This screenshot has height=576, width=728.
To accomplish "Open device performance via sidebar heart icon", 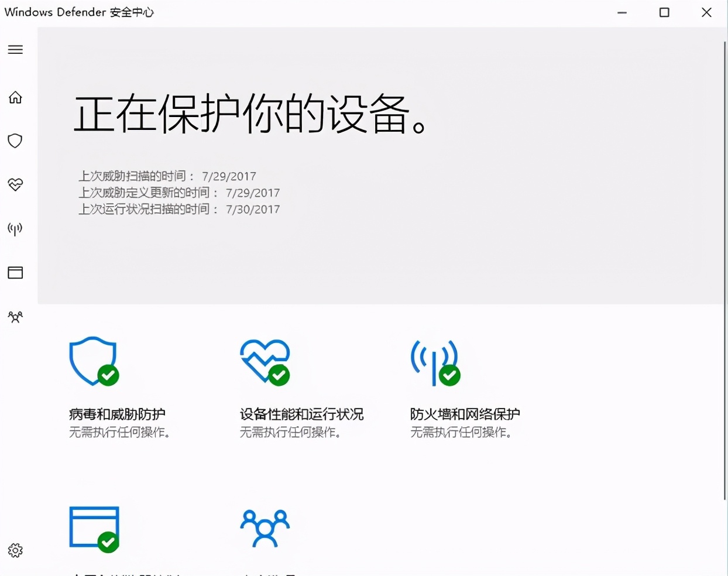I will point(15,184).
